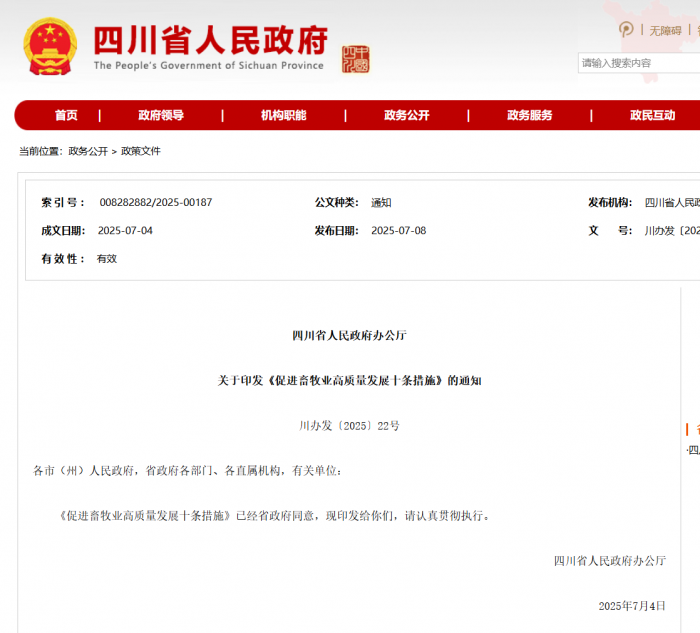700x633 pixels.
Task: Click the search input field
Action: pos(639,63)
